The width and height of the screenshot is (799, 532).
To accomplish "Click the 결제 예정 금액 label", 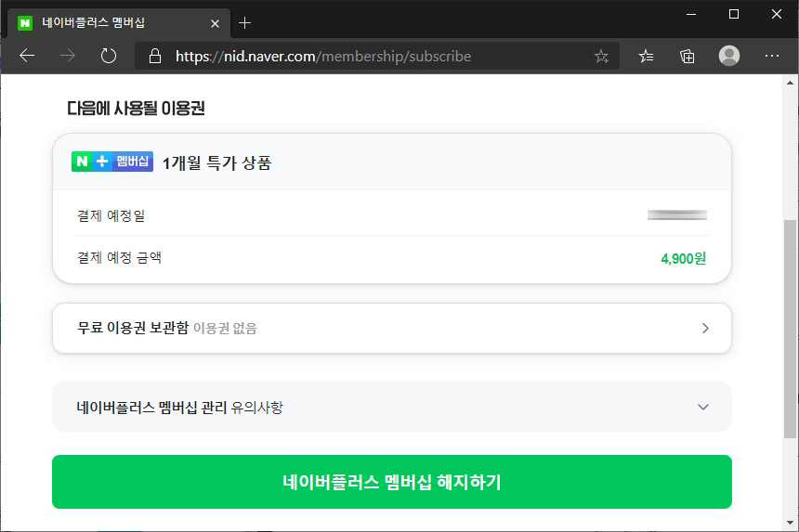I will (x=119, y=257).
